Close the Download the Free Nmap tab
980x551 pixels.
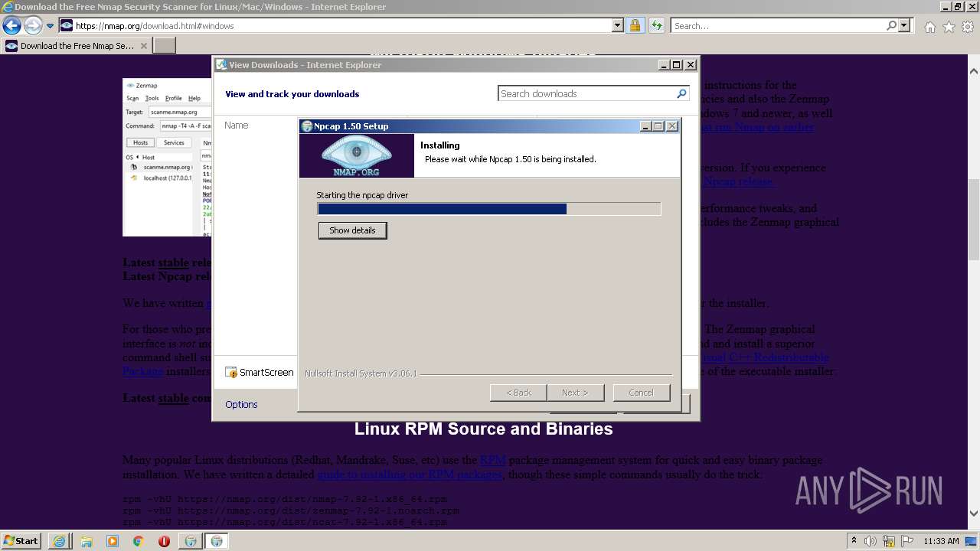[x=143, y=46]
